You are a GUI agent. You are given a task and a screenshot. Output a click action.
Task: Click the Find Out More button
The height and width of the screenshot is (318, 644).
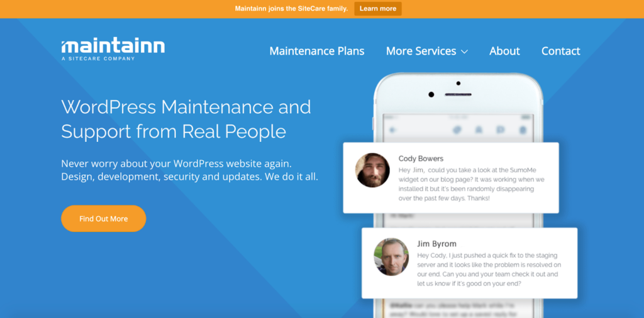coord(104,219)
